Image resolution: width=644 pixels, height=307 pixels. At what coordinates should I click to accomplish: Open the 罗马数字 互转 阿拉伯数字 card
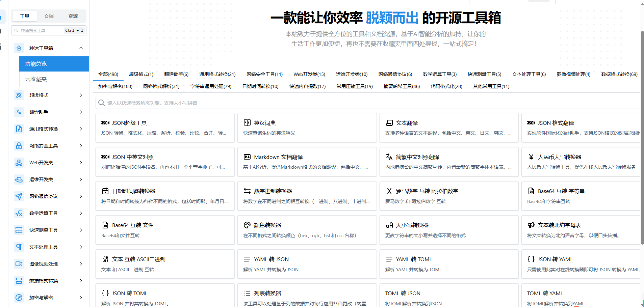coord(449,196)
